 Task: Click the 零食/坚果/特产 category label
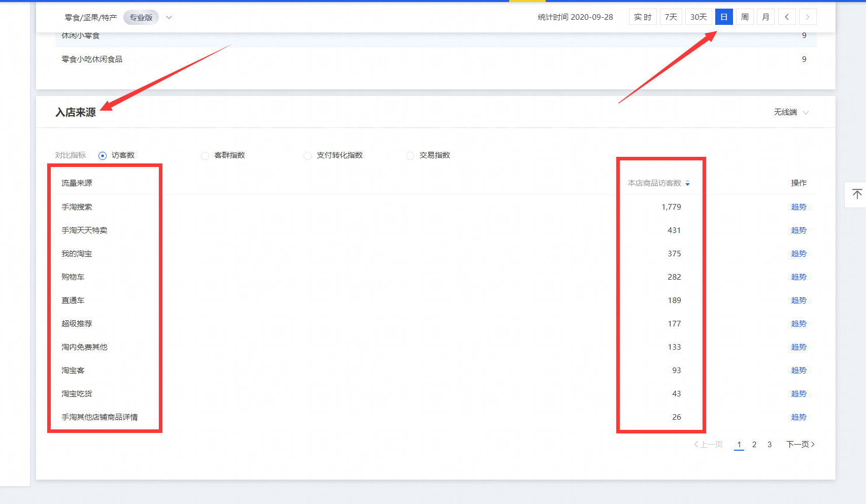(91, 17)
